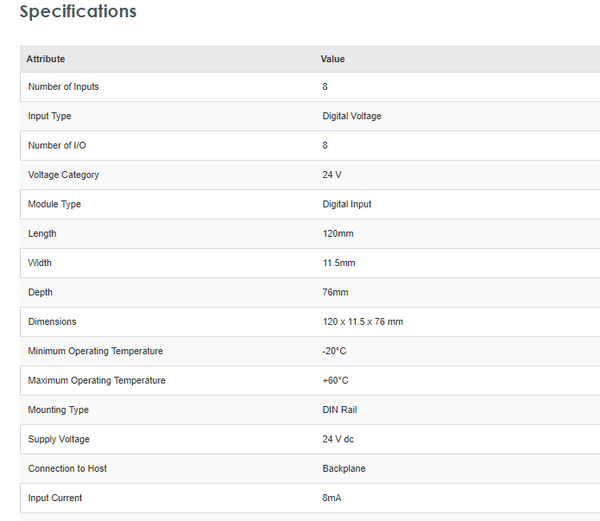This screenshot has width=600, height=521.
Task: Click the Input Type attribute cell
Action: (50, 116)
